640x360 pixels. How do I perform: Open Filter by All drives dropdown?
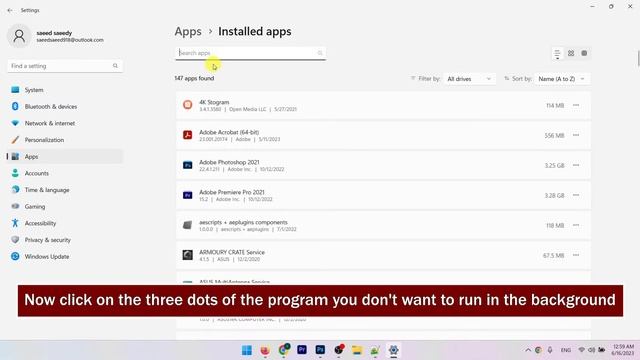[469, 79]
